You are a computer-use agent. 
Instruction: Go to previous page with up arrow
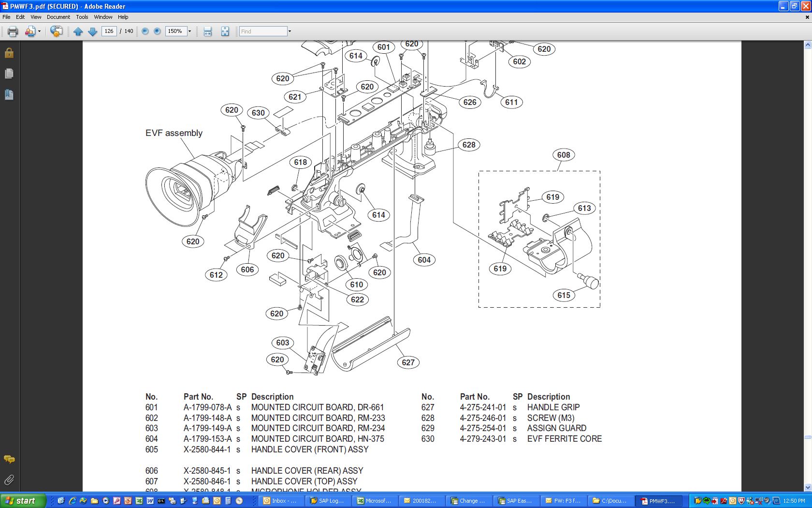coord(78,31)
